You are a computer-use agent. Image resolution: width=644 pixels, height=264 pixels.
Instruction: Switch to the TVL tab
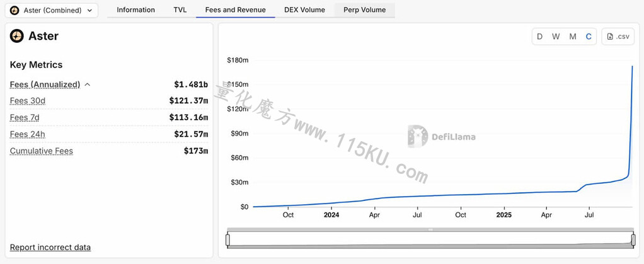point(180,10)
